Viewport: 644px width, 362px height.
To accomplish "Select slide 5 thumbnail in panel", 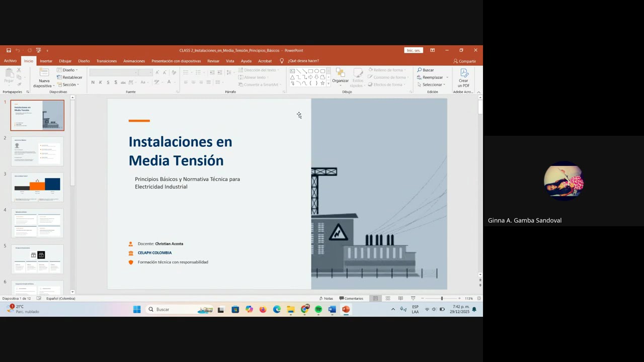I will click(x=37, y=259).
